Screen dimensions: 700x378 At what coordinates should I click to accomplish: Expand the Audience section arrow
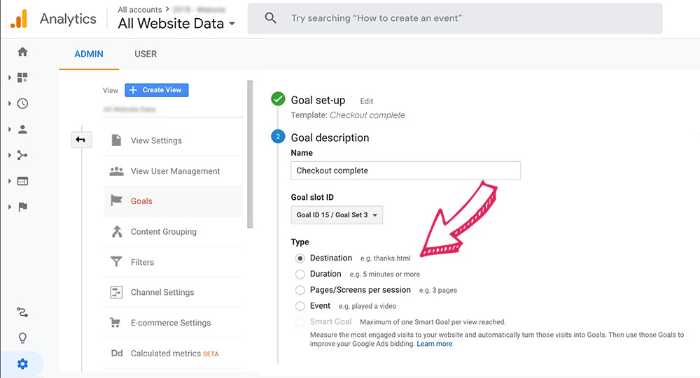(x=10, y=129)
